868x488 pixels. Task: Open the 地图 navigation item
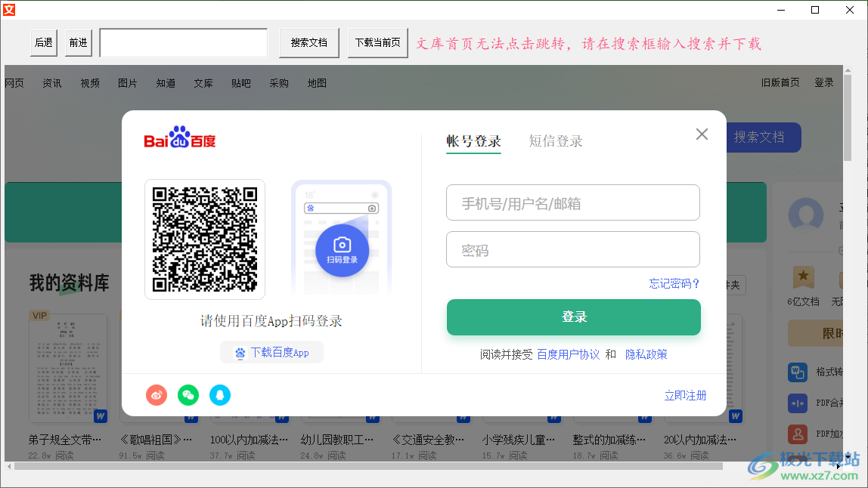pyautogui.click(x=317, y=83)
